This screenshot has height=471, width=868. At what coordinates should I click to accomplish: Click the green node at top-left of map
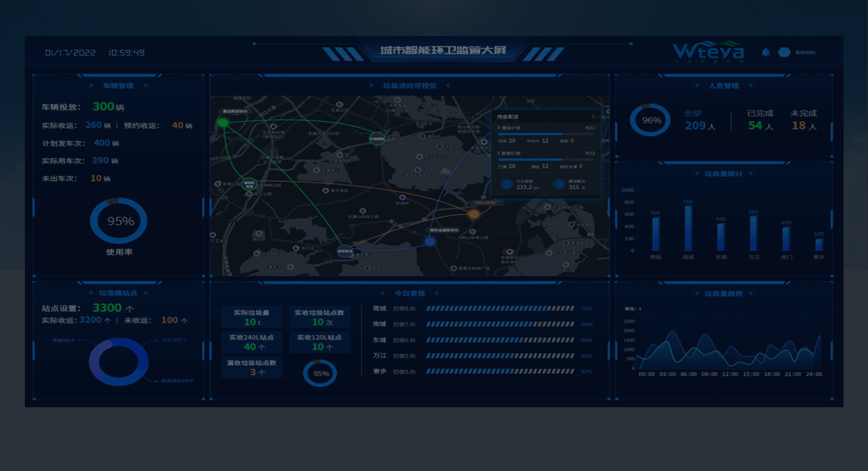pos(223,122)
